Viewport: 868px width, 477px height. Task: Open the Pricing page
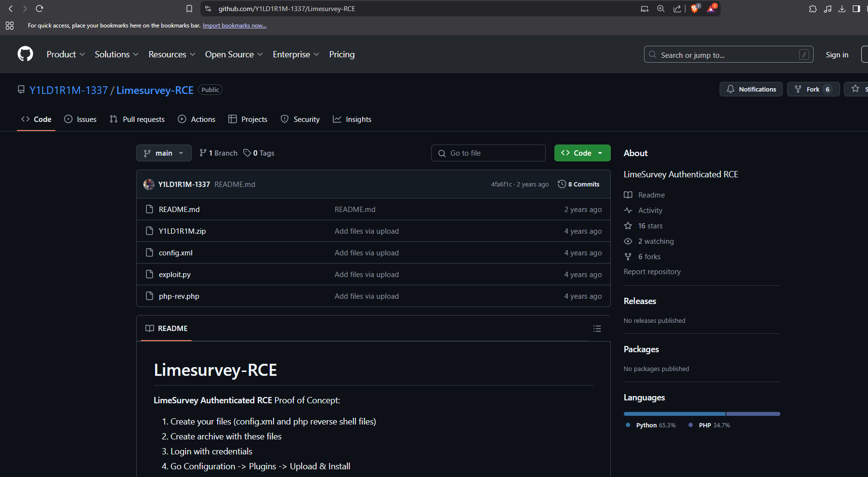pyautogui.click(x=342, y=54)
